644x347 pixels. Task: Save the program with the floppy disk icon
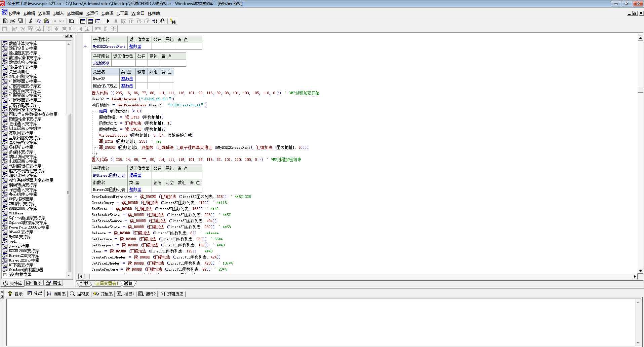pos(20,21)
